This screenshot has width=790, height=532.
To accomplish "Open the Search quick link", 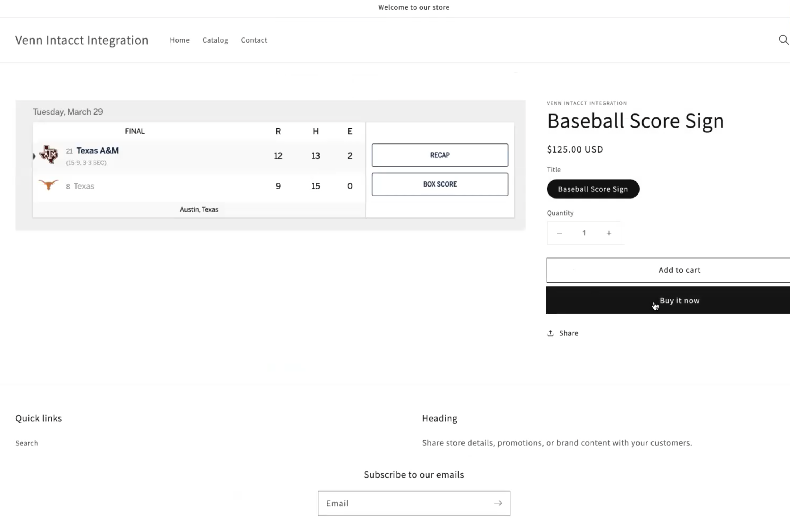I will tap(27, 443).
